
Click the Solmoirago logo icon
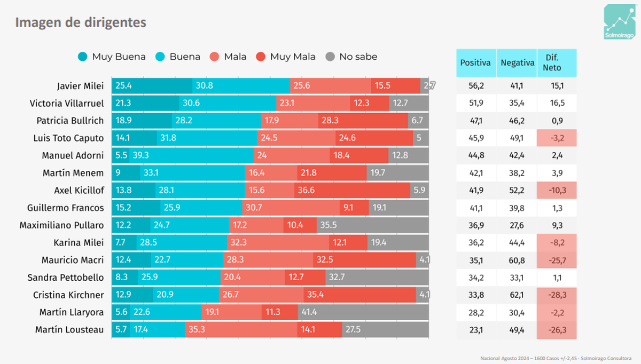(619, 22)
